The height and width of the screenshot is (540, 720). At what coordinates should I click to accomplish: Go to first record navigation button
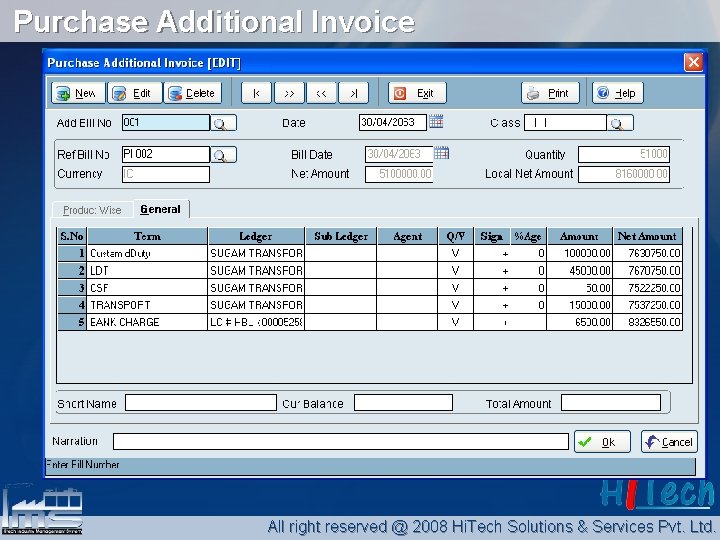[256, 93]
